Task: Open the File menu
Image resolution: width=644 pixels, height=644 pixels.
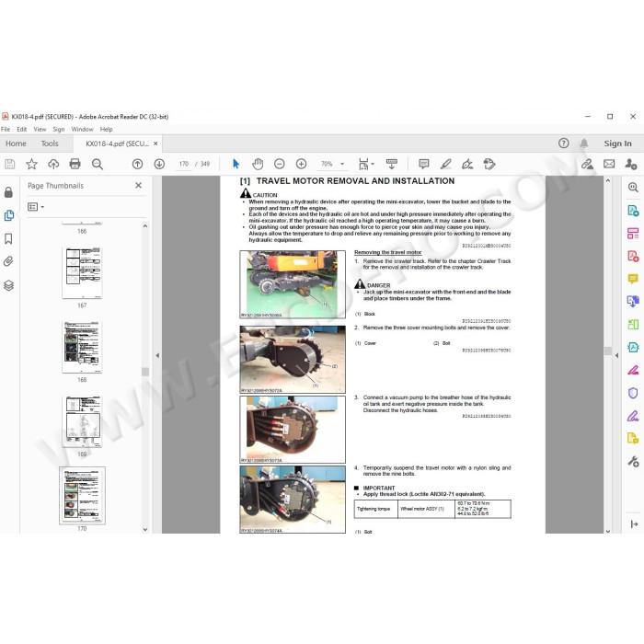Action: 6,129
